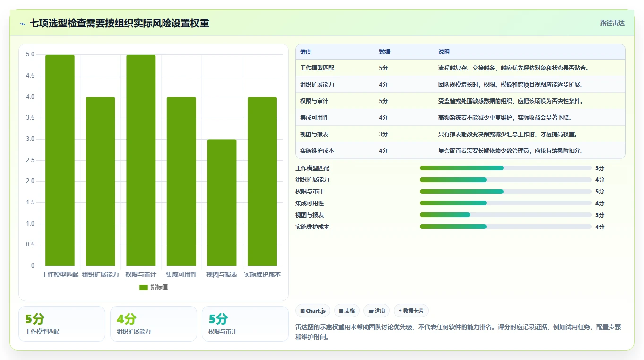Click the 视图与报表 progress bar
The height and width of the screenshot is (360, 644).
point(506,215)
